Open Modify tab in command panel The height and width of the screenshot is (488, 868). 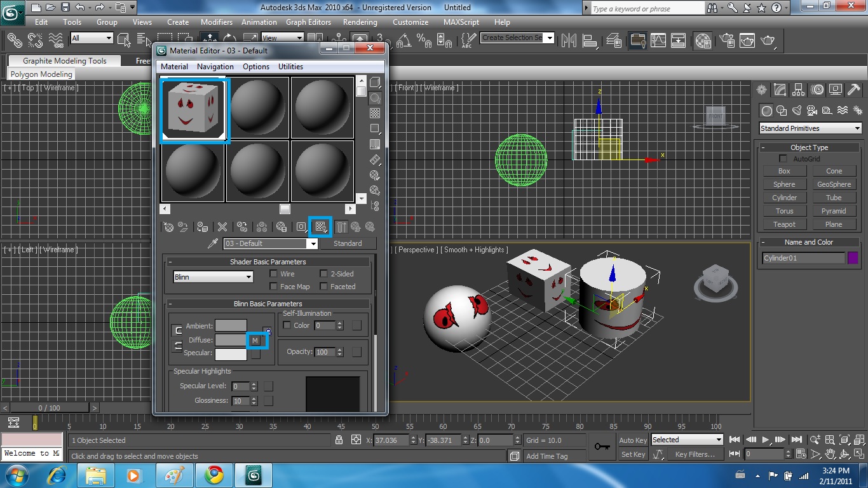tap(780, 90)
